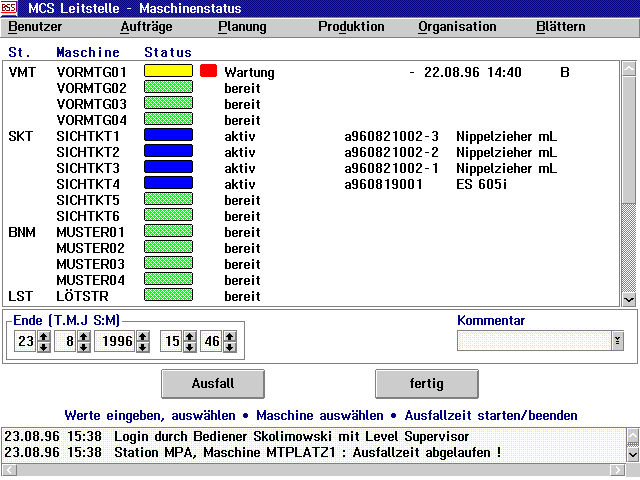Increase the minute value with up arrow
This screenshot has height=480, width=640.
[229, 336]
